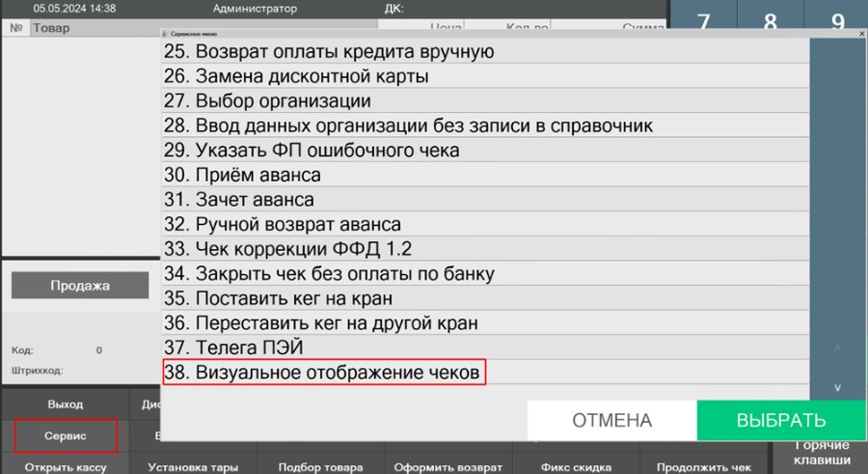Image resolution: width=868 pixels, height=474 pixels.
Task: Open the Сервис menu button
Action: (x=66, y=435)
